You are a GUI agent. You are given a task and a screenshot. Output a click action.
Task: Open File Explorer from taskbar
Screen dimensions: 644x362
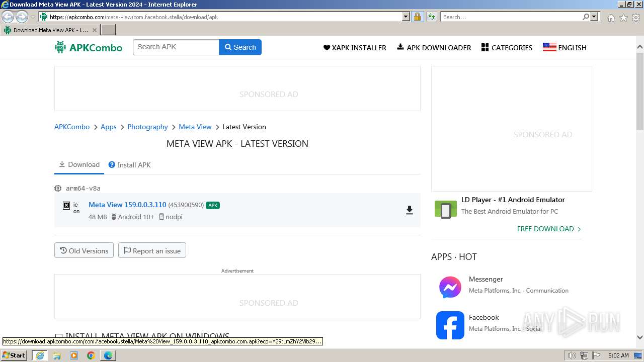point(57,355)
